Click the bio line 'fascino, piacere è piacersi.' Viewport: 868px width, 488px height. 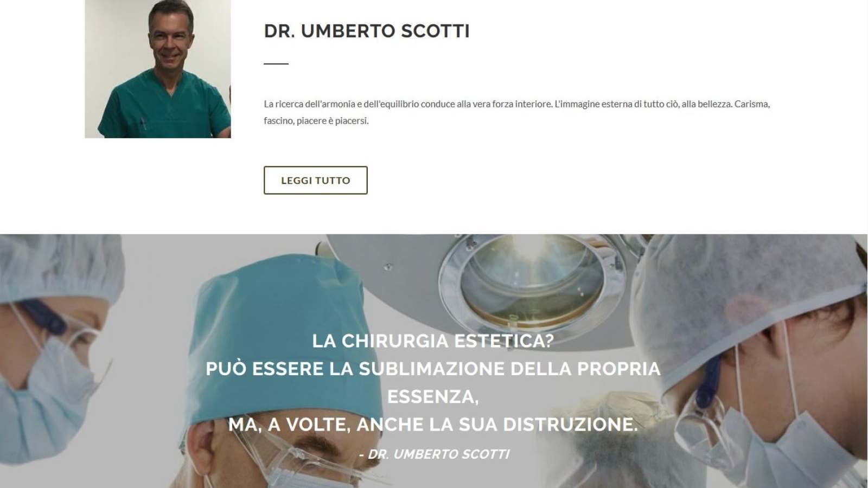click(316, 120)
